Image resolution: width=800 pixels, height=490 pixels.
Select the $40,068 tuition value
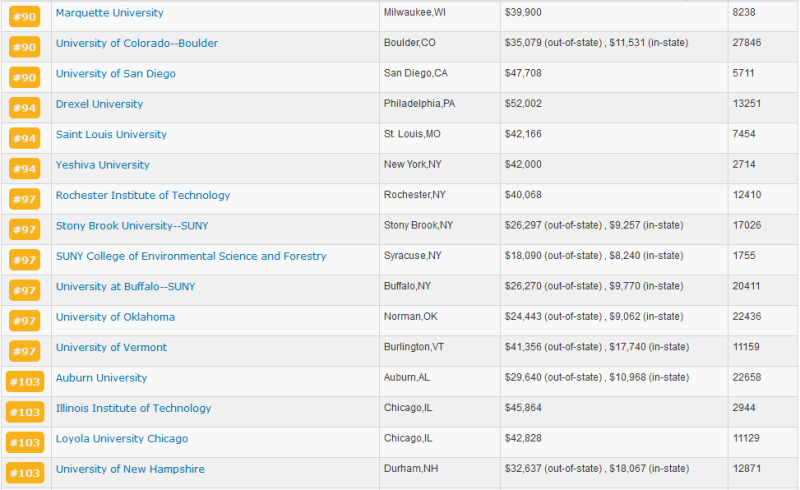[x=523, y=195]
